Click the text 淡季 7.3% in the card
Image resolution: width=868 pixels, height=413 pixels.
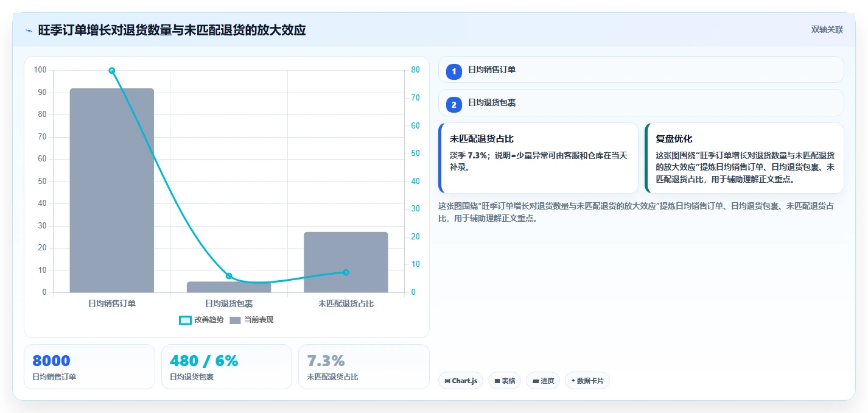coord(468,155)
